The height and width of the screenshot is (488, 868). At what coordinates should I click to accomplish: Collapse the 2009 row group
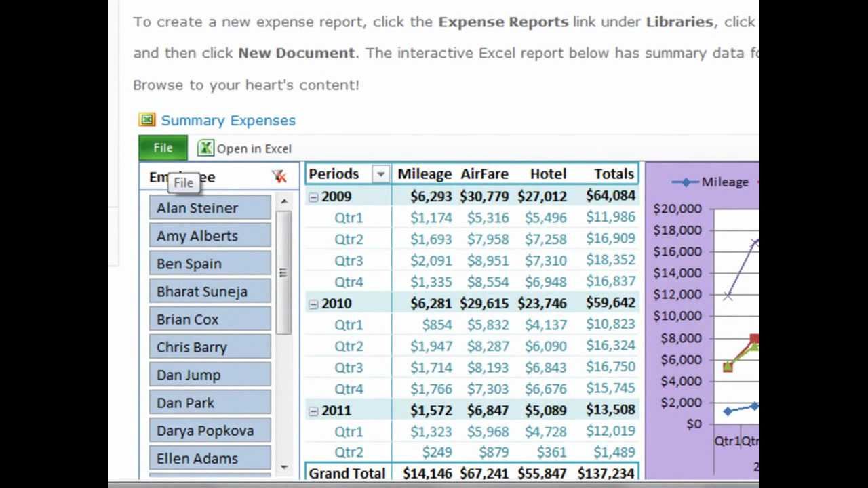point(313,197)
